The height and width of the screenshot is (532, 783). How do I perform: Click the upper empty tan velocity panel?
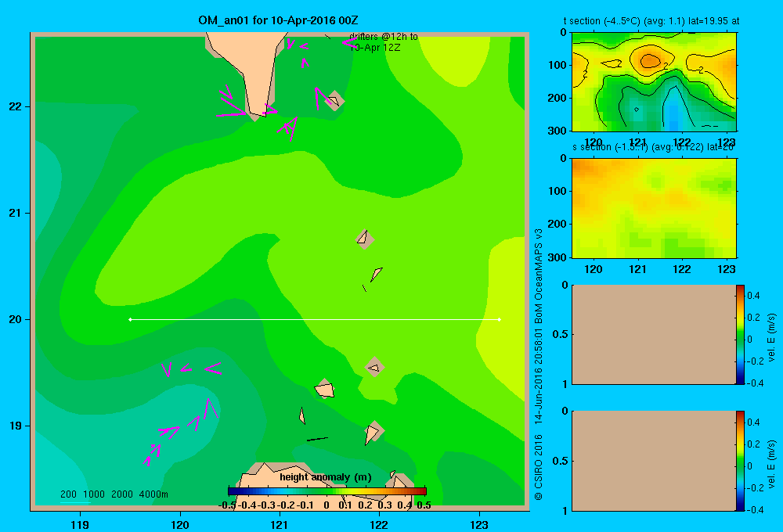point(653,334)
